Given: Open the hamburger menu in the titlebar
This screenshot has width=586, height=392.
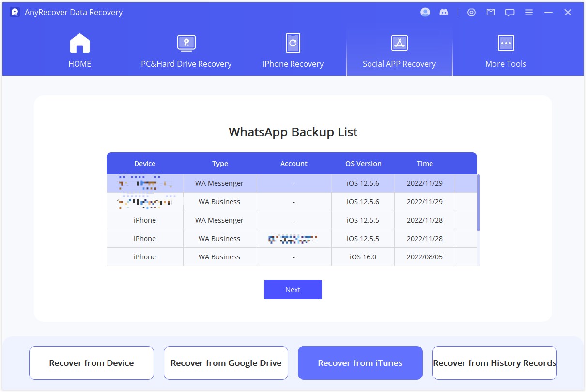Looking at the screenshot, I should tap(529, 12).
